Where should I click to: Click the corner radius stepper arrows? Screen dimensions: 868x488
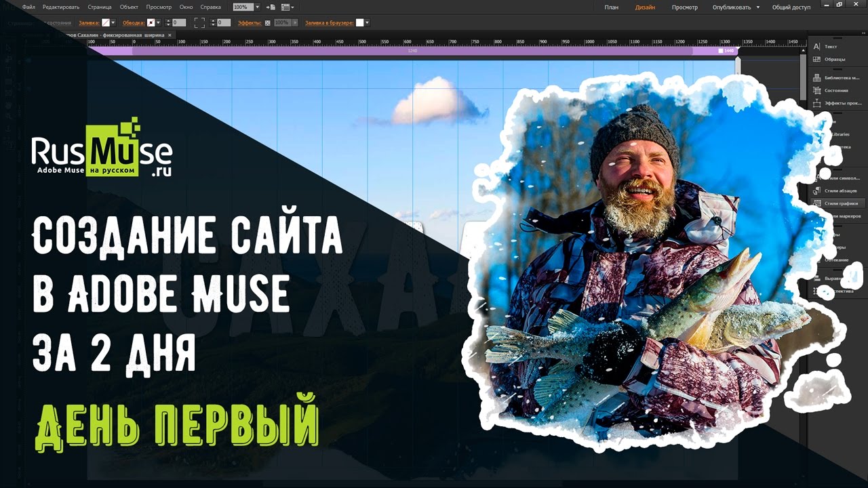point(213,22)
